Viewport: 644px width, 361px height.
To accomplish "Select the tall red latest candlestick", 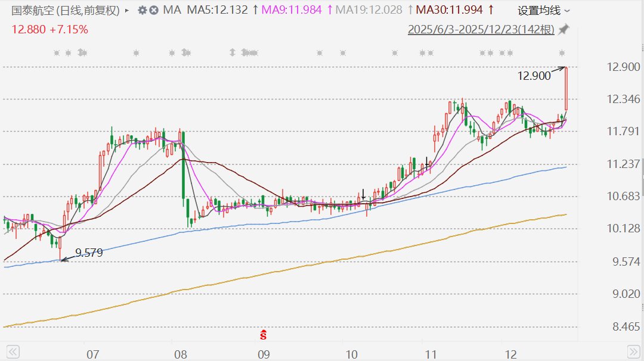I will (566, 89).
